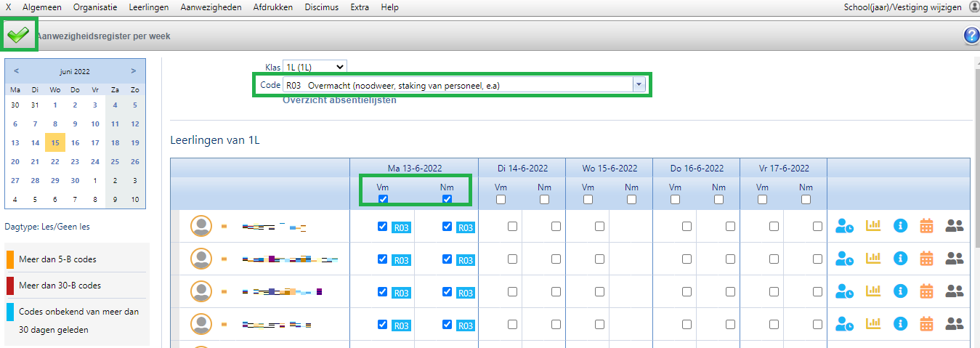
Task: Open the bar chart statistics icon in the first student row
Action: [873, 226]
